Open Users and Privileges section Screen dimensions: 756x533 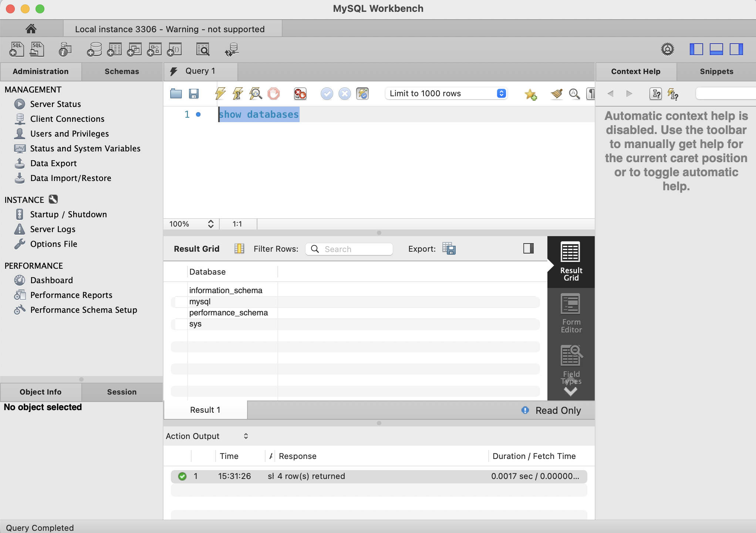pyautogui.click(x=70, y=134)
